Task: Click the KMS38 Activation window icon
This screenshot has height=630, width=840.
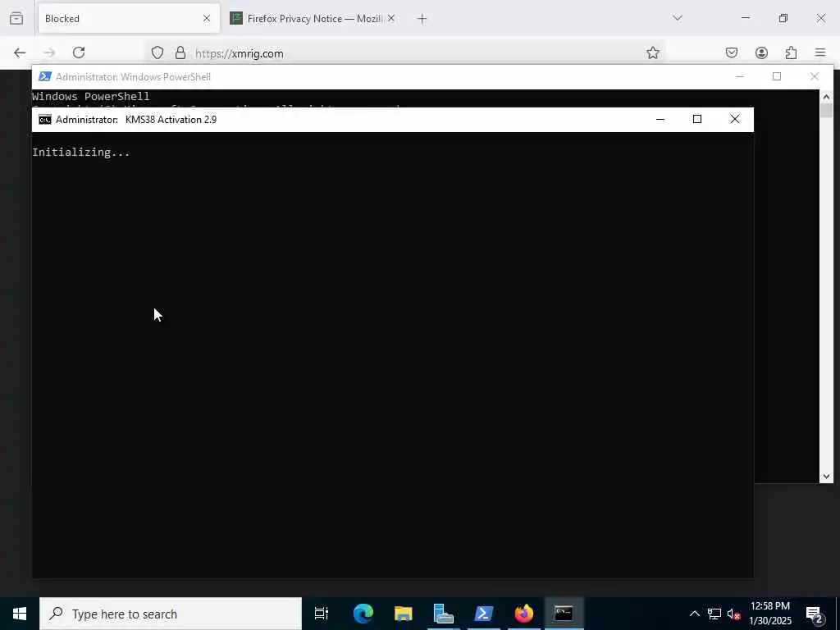Action: [45, 120]
